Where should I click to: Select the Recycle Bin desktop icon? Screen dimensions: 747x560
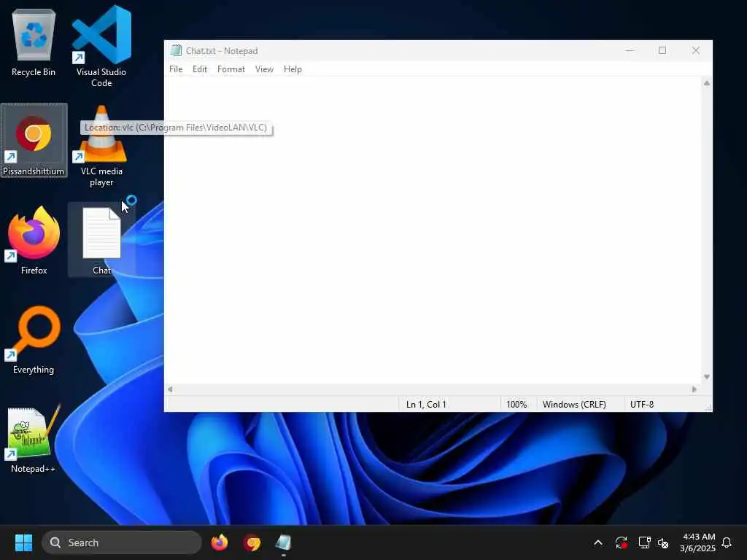34,44
